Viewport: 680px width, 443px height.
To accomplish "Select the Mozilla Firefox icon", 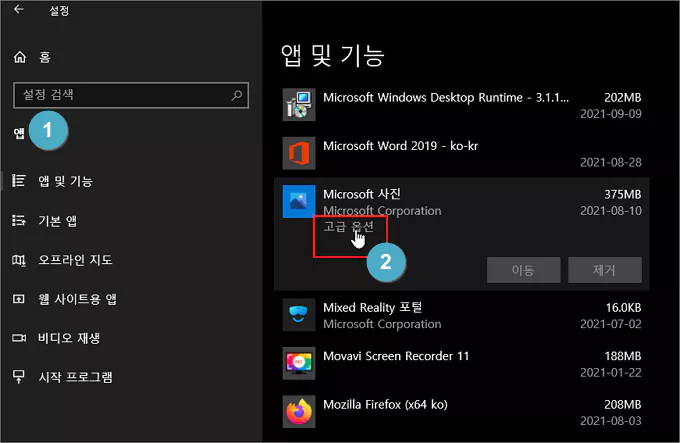I will coord(299,411).
